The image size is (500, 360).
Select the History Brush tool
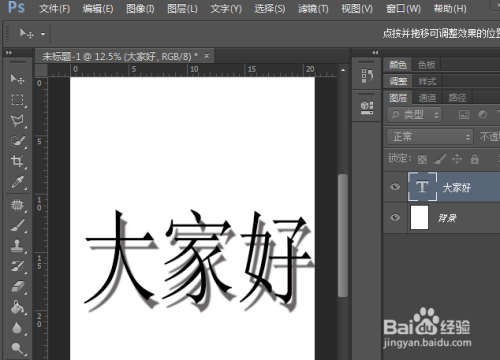pos(17,266)
